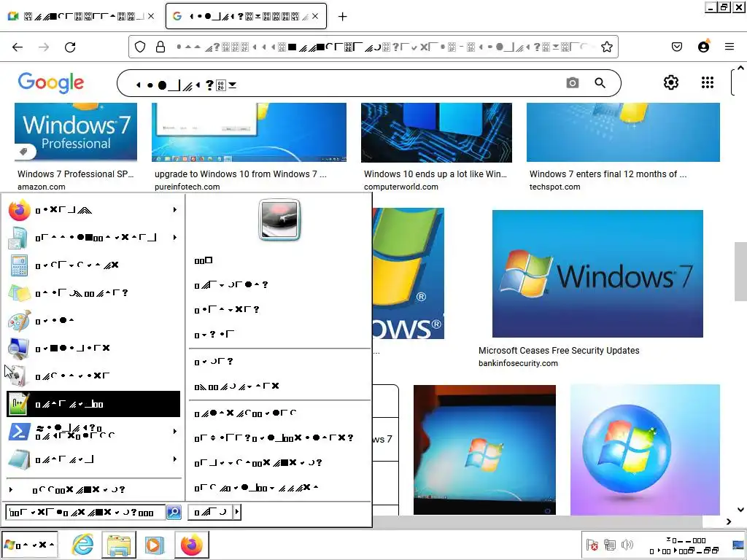747x560 pixels.
Task: Expand Notepad recent files arrow
Action: pyautogui.click(x=175, y=459)
